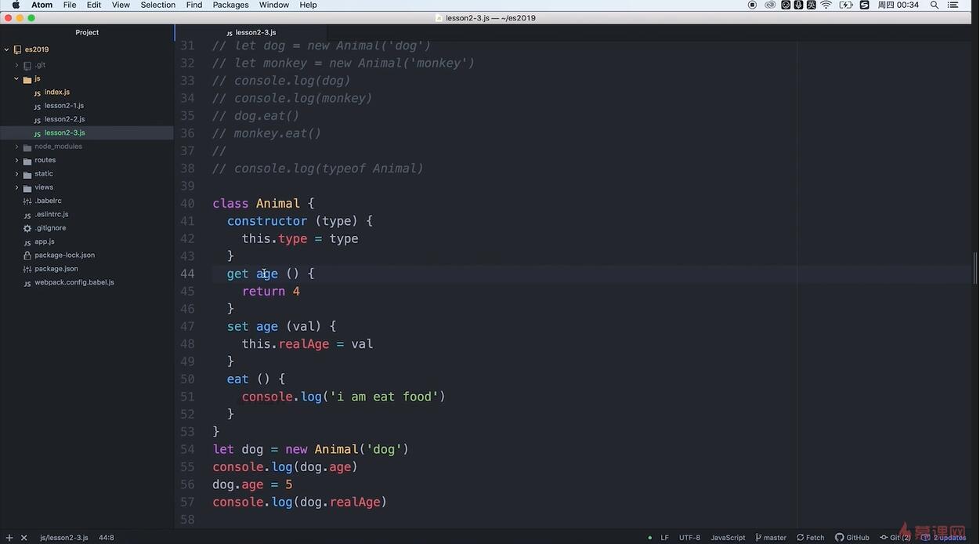This screenshot has width=980, height=544.
Task: Open lesson2-1.js in the tree
Action: (x=63, y=106)
